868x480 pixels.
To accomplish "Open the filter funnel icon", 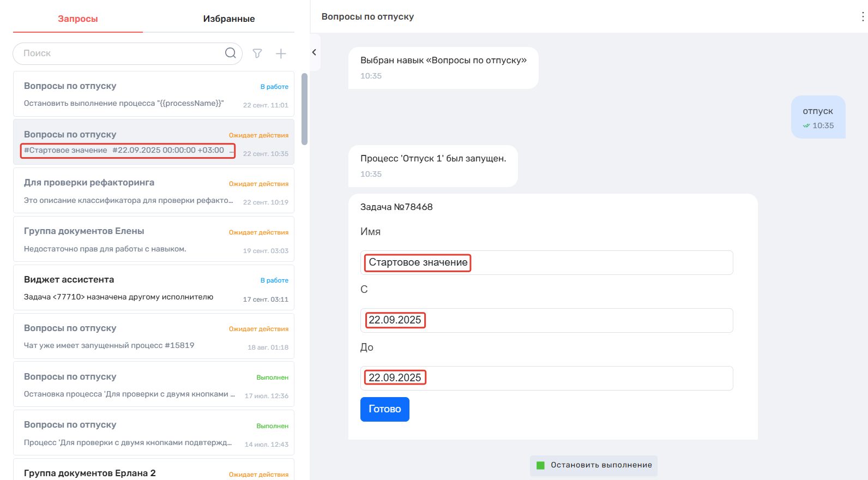I will pos(257,53).
